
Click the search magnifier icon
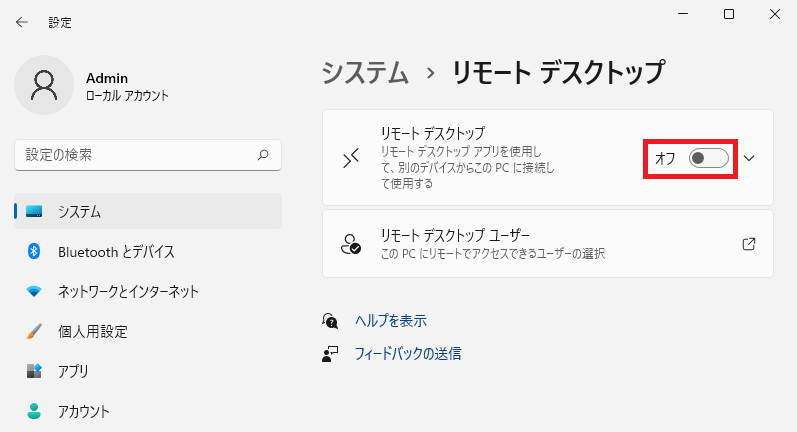[263, 155]
